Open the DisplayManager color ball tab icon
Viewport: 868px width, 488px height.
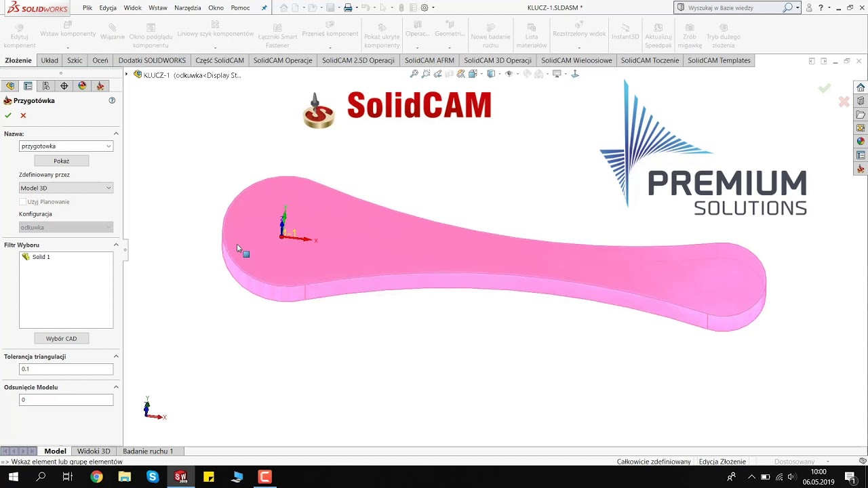point(83,86)
